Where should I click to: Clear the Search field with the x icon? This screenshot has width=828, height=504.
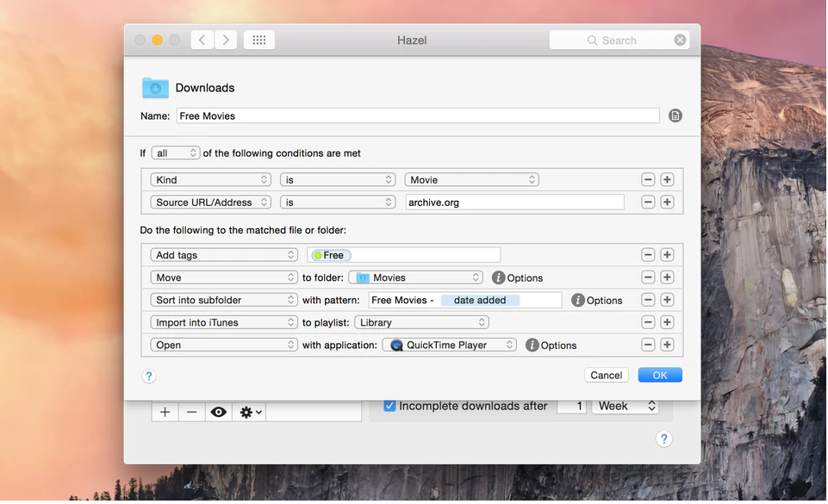(680, 40)
